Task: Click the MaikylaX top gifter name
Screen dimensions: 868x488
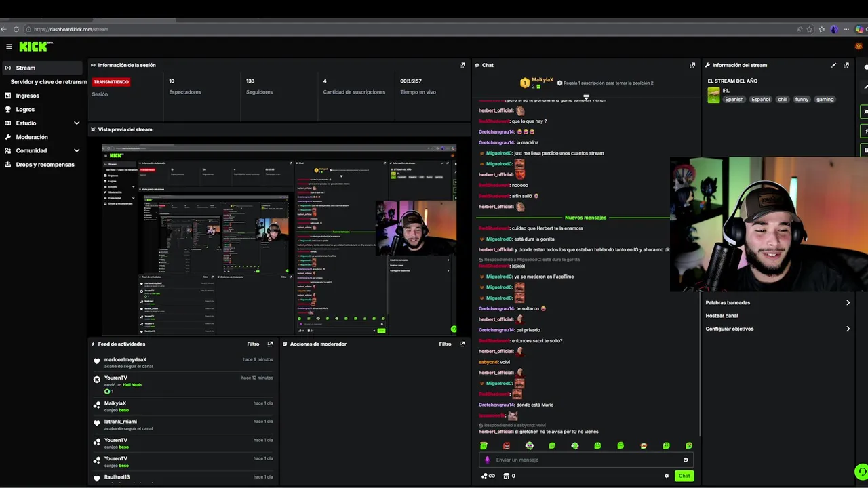Action: pos(542,80)
